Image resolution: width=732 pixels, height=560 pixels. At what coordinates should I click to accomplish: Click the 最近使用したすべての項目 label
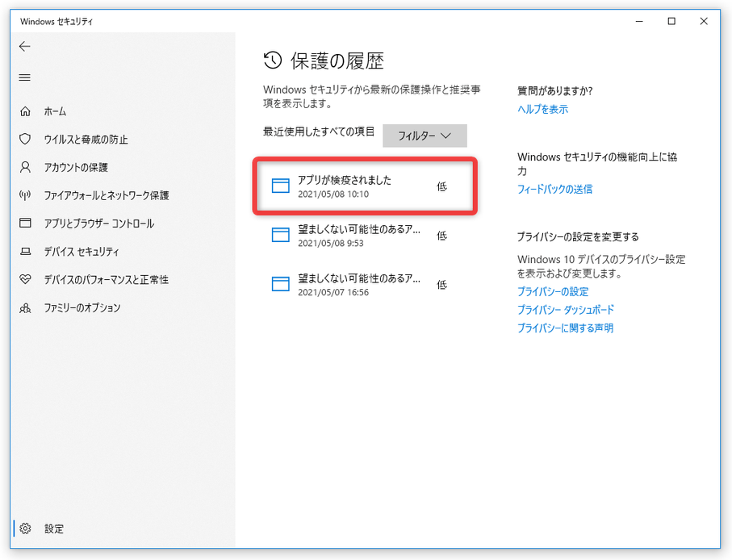tap(319, 132)
